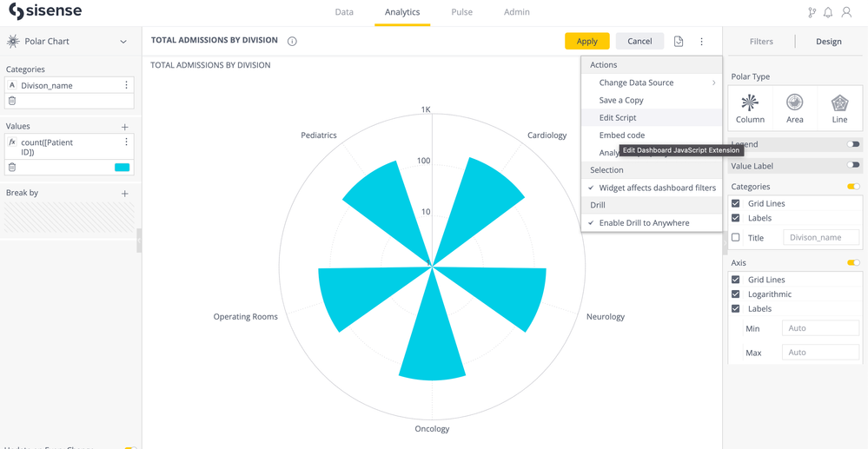The image size is (868, 449).
Task: Open the three-dot widget options menu
Action: pos(701,41)
